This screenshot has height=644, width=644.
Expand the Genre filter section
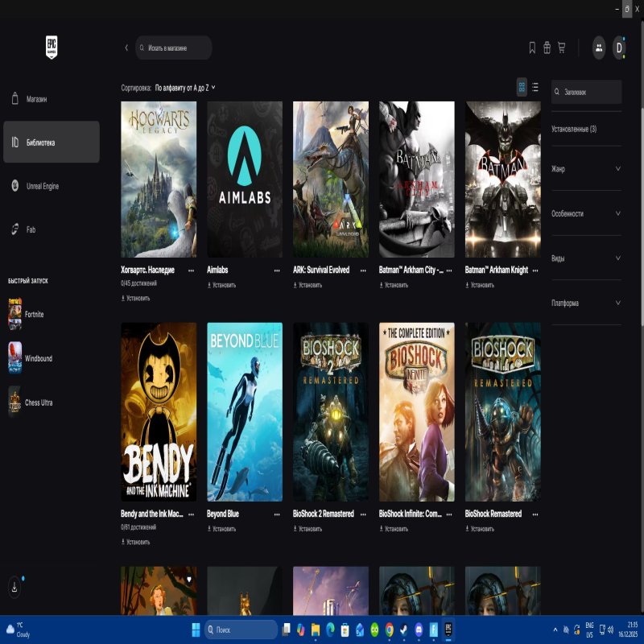[x=586, y=169]
